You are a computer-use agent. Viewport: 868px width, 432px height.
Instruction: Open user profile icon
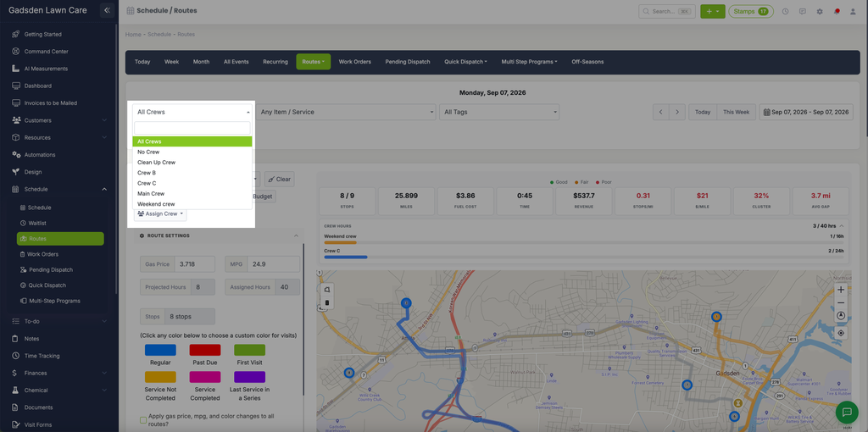[x=853, y=11]
